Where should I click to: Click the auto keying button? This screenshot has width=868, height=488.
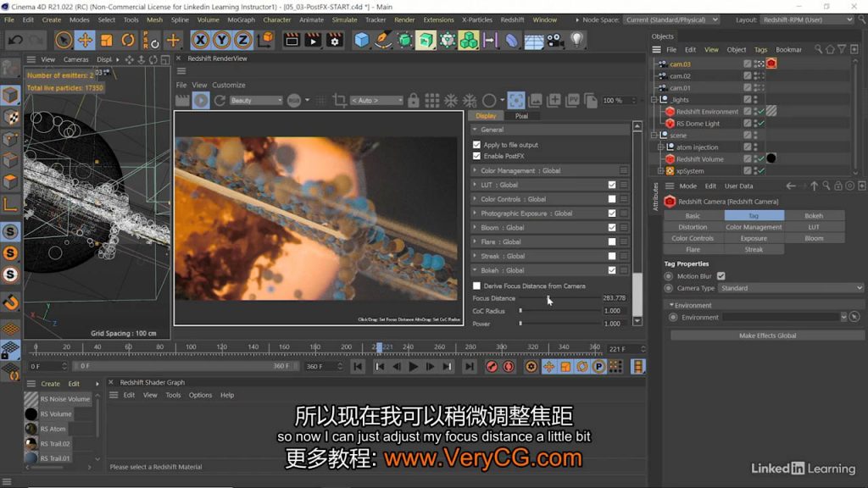coord(509,367)
